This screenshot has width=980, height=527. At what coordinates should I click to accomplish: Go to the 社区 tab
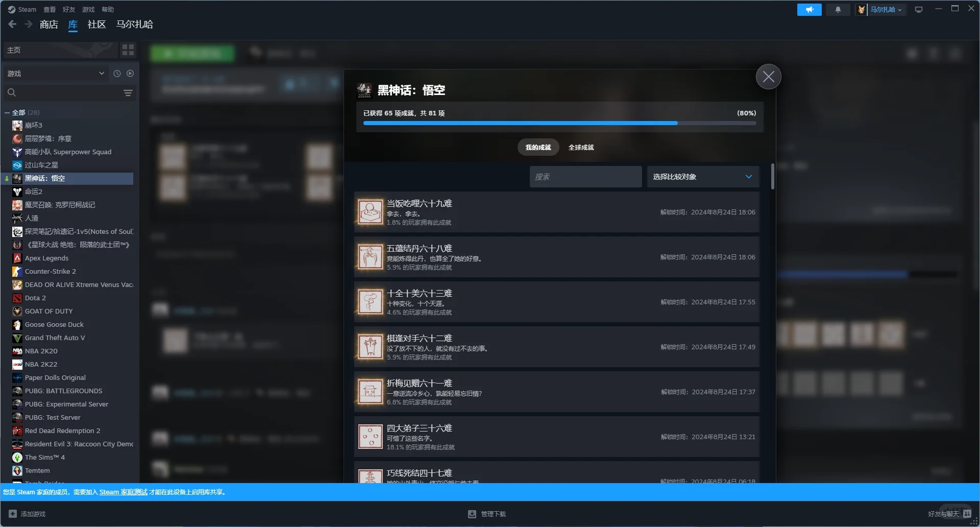click(x=96, y=24)
